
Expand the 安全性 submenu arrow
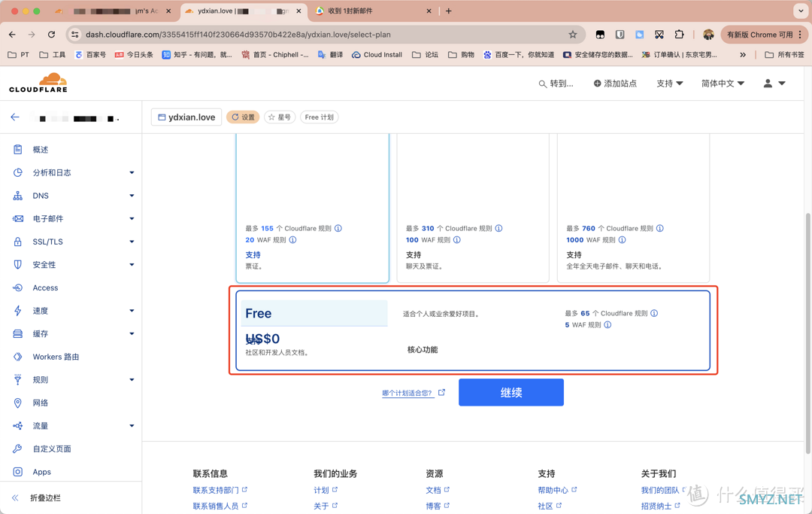(132, 265)
